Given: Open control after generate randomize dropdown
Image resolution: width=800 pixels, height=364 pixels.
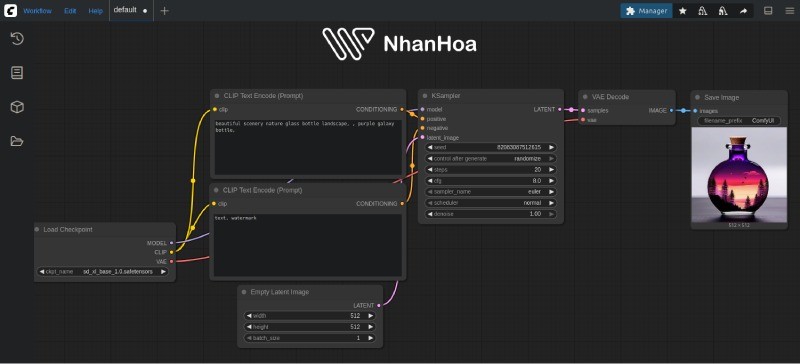Looking at the screenshot, I should (x=491, y=159).
